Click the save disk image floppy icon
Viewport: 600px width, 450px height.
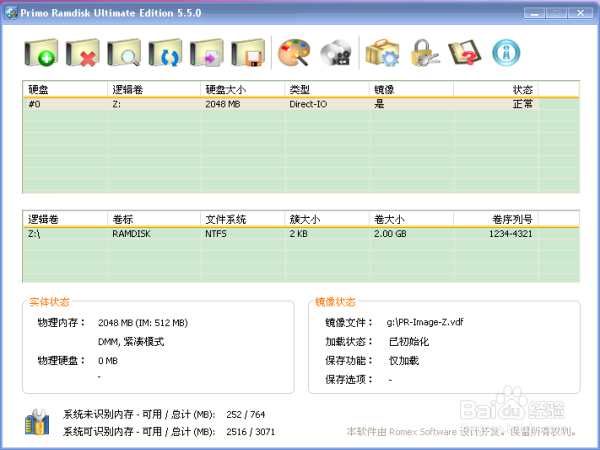tap(248, 53)
